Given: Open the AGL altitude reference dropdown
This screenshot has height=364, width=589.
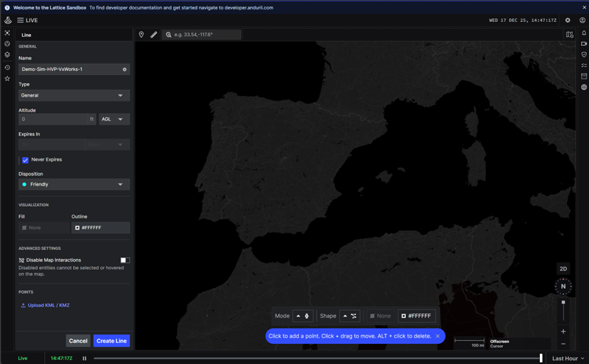Looking at the screenshot, I should pos(114,119).
